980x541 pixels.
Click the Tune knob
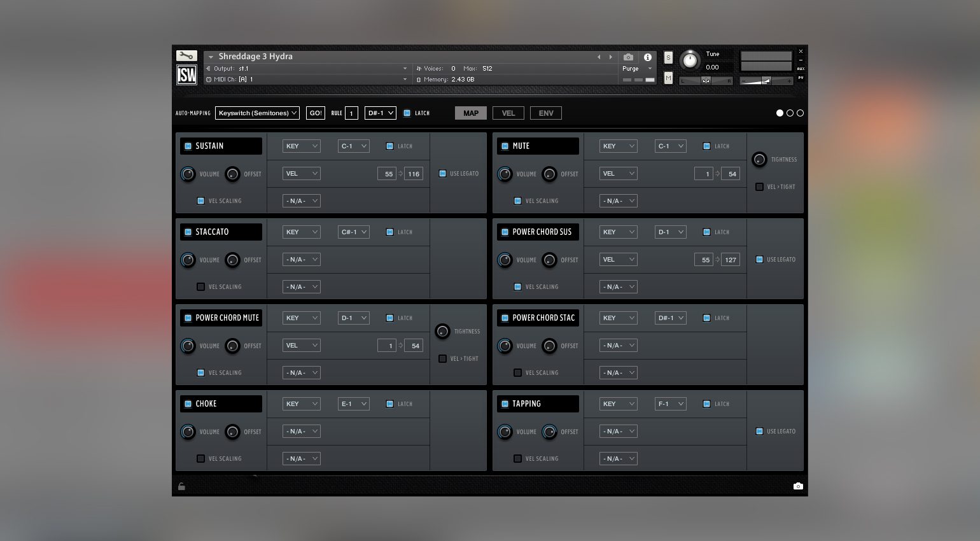point(690,61)
